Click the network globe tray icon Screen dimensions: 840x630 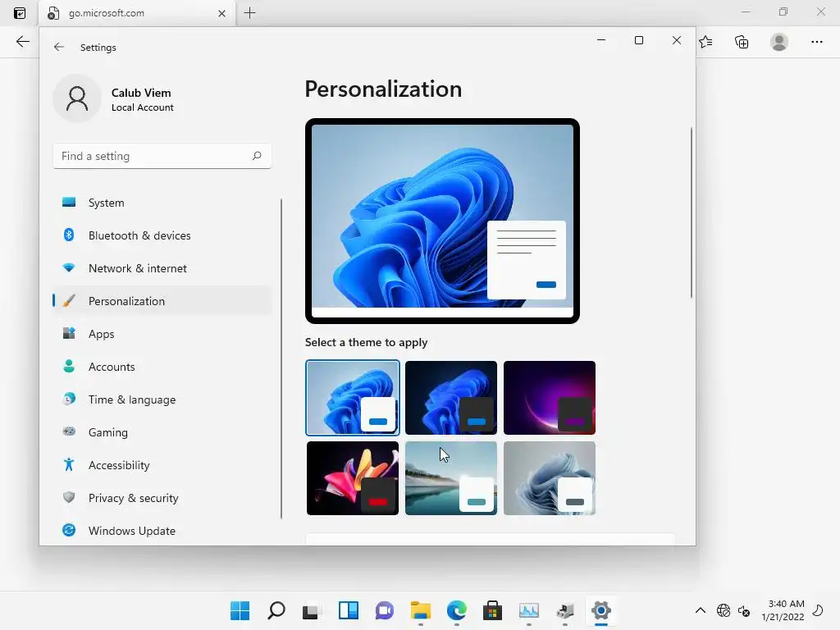(724, 610)
